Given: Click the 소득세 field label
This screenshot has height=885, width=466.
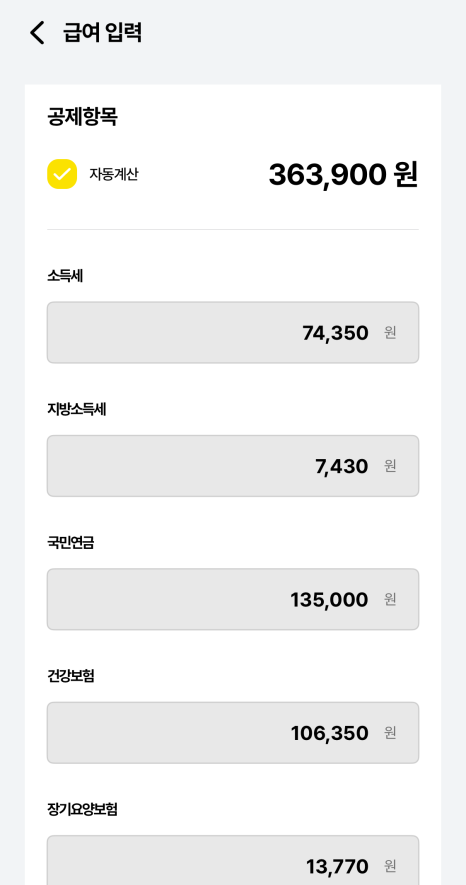Looking at the screenshot, I should [65, 276].
